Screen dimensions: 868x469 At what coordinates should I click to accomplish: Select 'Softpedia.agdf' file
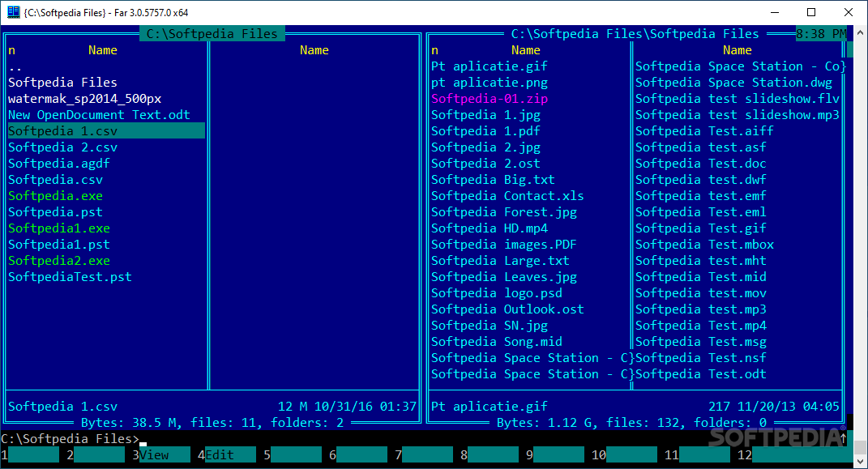[58, 164]
